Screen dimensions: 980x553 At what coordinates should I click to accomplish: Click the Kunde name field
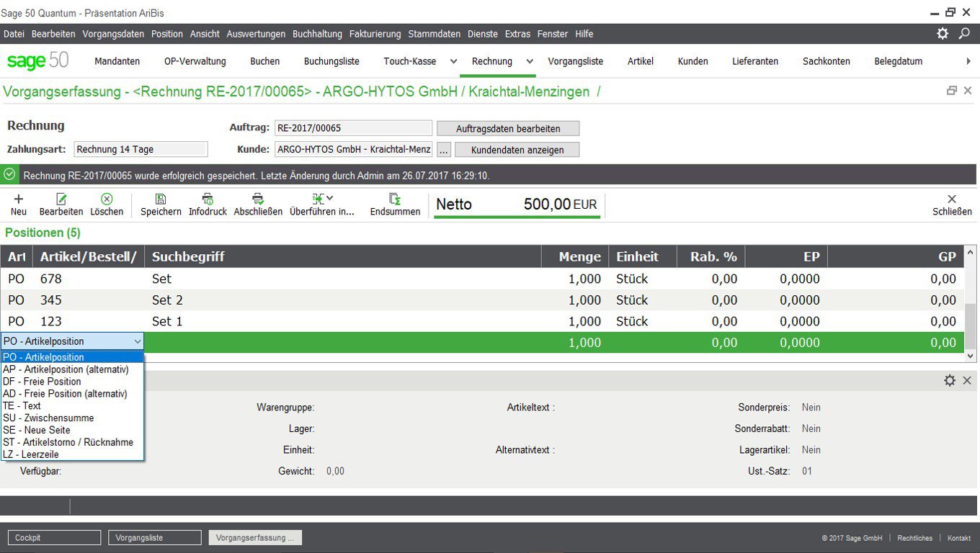pyautogui.click(x=354, y=150)
